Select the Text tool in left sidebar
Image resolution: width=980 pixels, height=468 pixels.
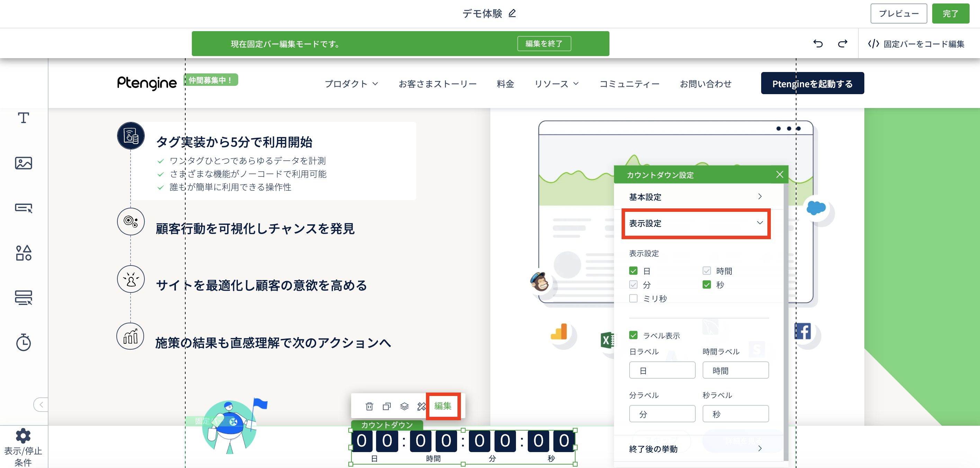tap(24, 118)
